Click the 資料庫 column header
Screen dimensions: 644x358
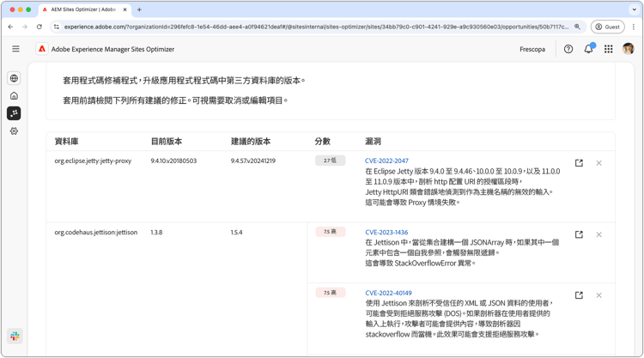coord(66,142)
